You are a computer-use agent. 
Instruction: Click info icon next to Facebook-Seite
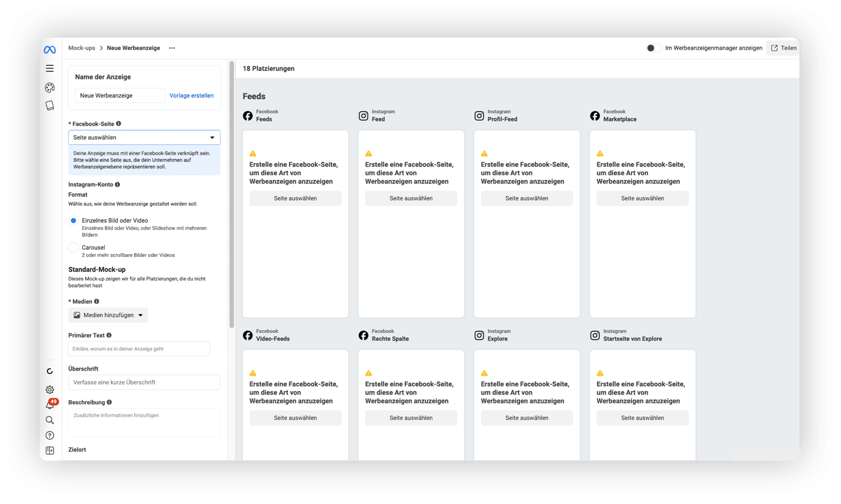coord(118,124)
